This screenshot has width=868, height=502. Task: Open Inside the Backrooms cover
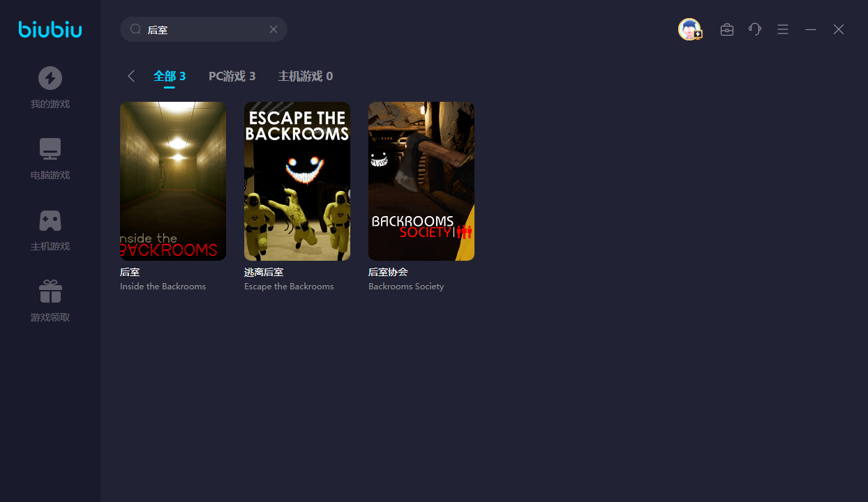(x=173, y=181)
